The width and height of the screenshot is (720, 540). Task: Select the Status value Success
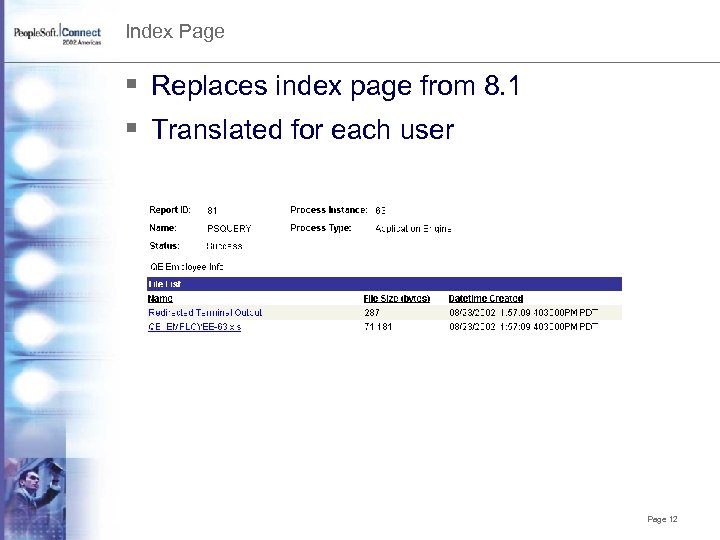(x=224, y=246)
